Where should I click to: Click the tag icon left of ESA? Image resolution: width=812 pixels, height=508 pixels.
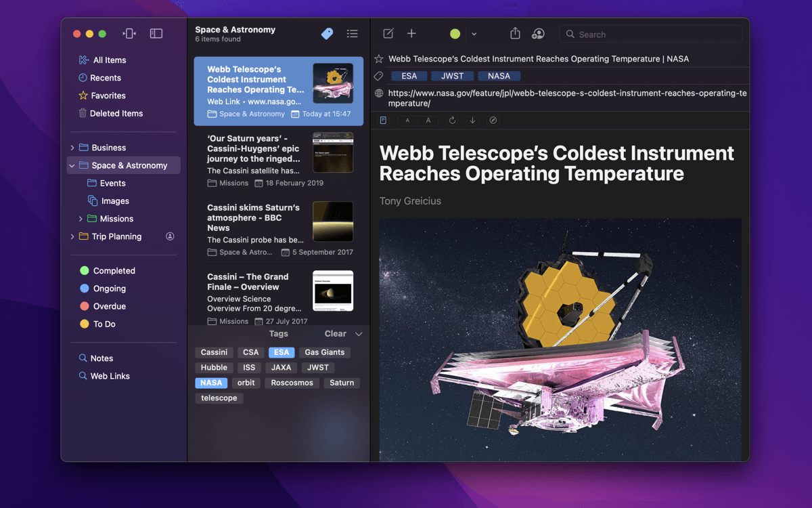[379, 76]
